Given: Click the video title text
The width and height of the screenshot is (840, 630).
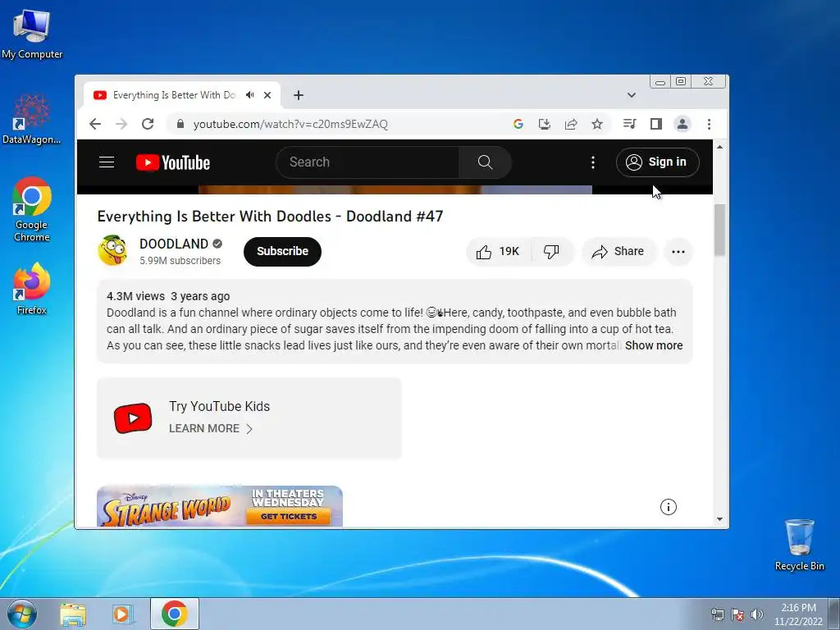Looking at the screenshot, I should coord(270,217).
